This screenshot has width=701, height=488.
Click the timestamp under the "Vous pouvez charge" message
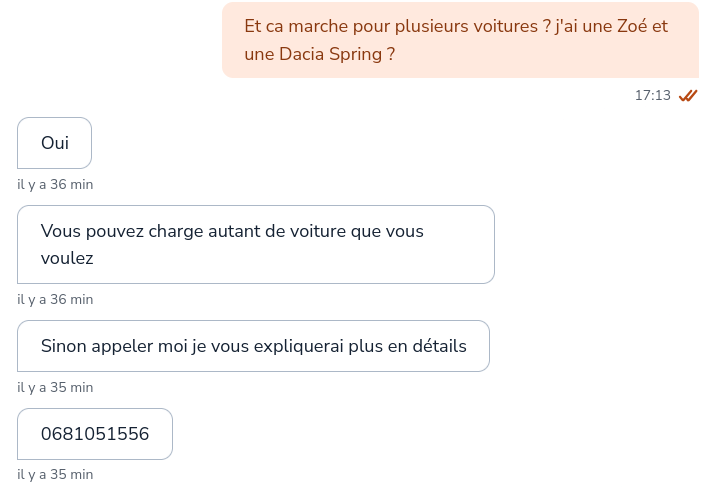click(x=55, y=299)
